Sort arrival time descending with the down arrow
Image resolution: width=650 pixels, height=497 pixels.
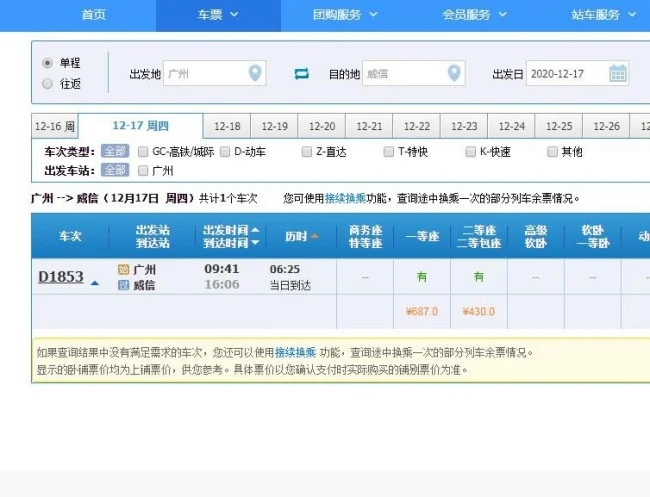255,242
